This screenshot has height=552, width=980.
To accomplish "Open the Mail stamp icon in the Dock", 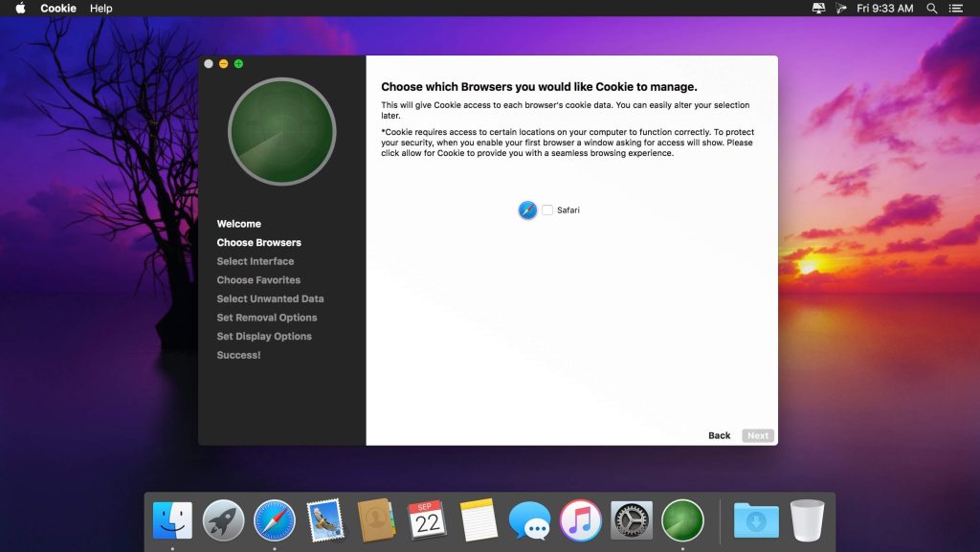I will 325,520.
